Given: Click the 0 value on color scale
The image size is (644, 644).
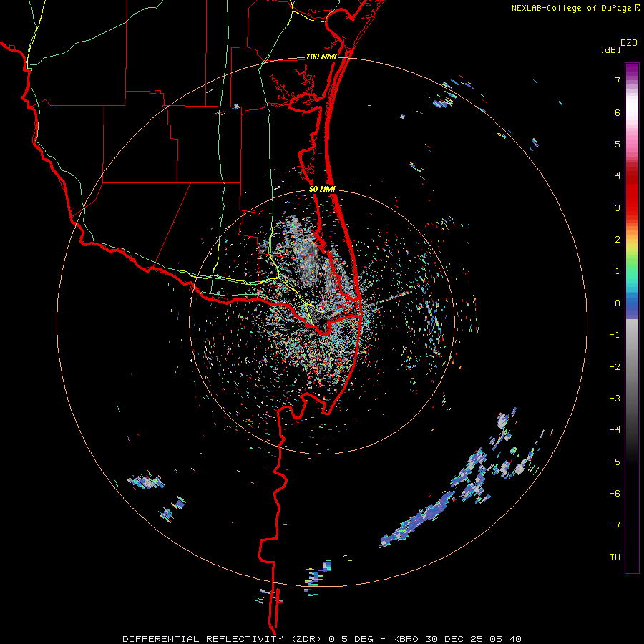Looking at the screenshot, I should 618,303.
